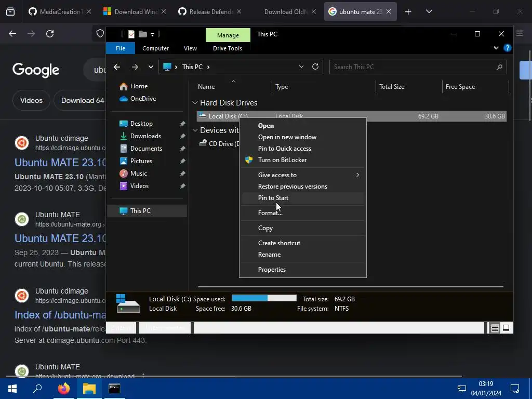Click the pin icon next to Downloads

tap(182, 136)
